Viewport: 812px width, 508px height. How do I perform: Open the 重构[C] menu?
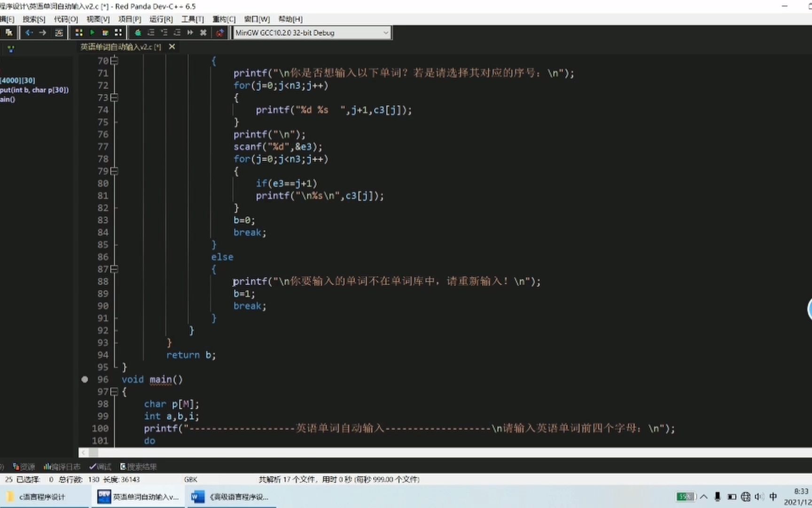coord(224,19)
